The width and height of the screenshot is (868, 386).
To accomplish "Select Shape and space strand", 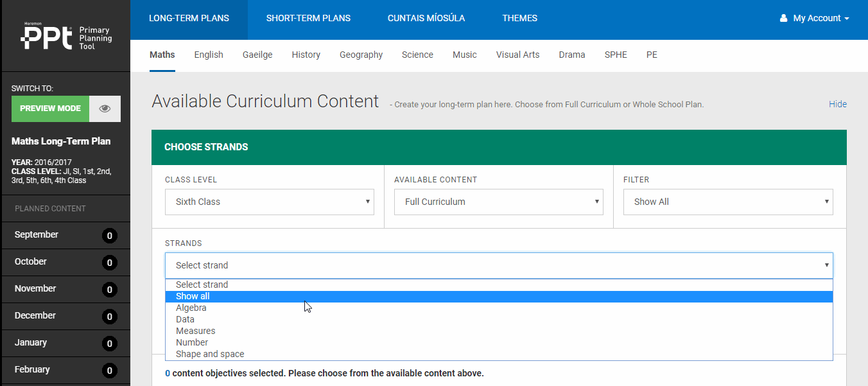I will coord(210,354).
